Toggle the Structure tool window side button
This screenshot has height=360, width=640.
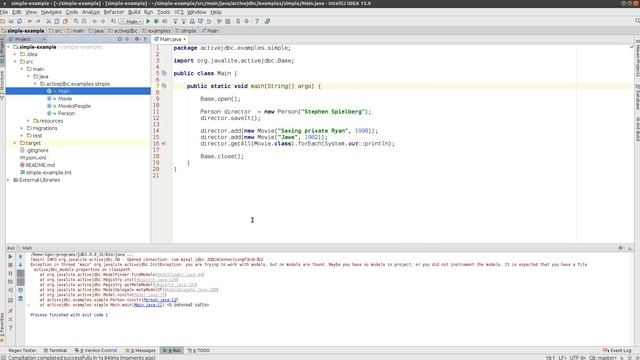point(2,85)
